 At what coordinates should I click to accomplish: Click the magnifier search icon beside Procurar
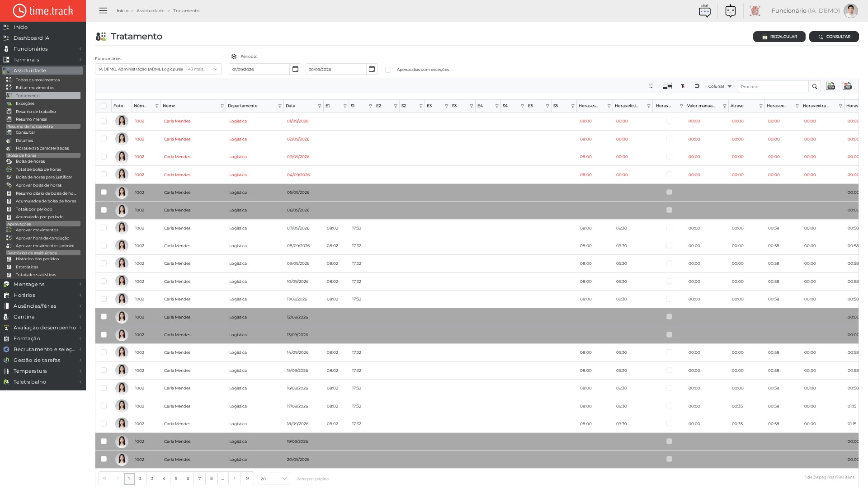click(815, 86)
